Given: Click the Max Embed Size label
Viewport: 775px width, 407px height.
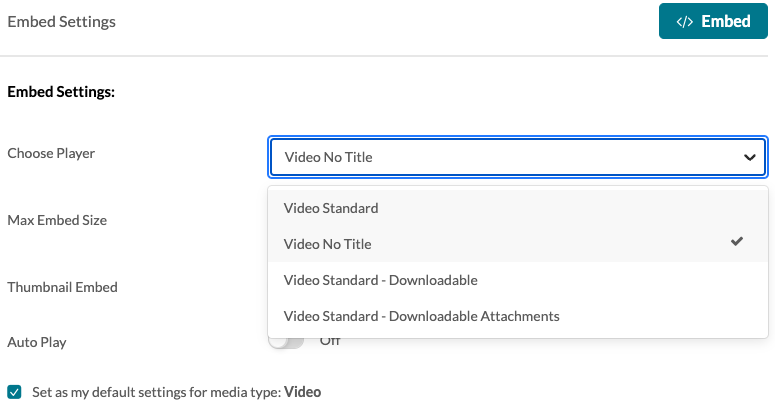Looking at the screenshot, I should tap(57, 220).
